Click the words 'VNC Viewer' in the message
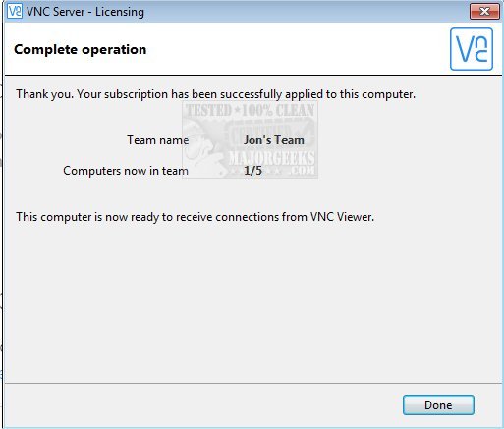The image size is (504, 429). (342, 217)
